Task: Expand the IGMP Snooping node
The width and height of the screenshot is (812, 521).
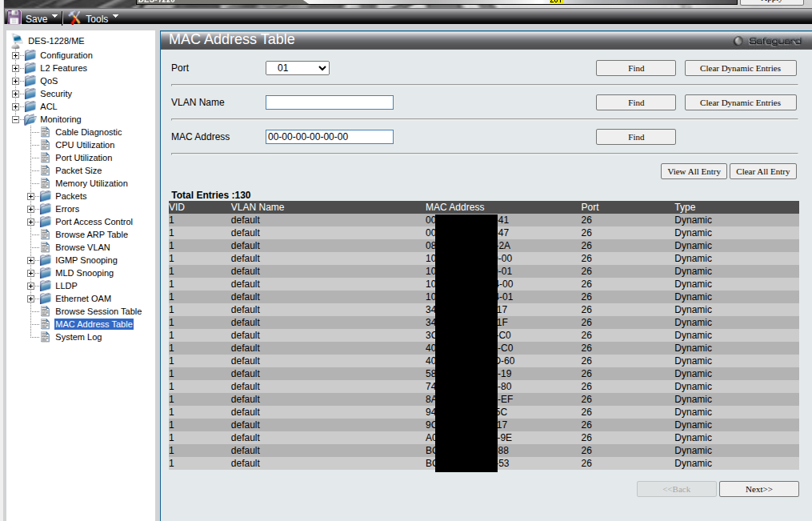Action: (x=31, y=260)
